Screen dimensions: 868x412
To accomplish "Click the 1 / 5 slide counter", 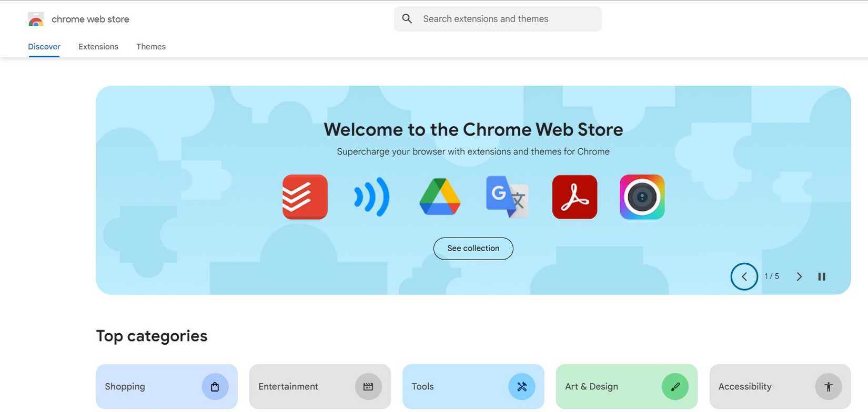I will pyautogui.click(x=772, y=276).
